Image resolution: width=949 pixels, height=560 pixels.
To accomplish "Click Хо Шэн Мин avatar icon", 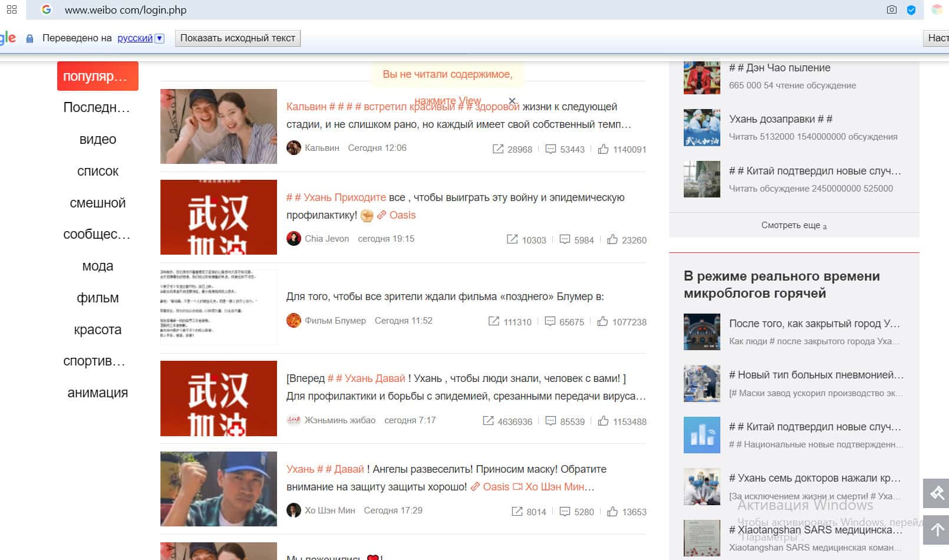I will pyautogui.click(x=294, y=510).
